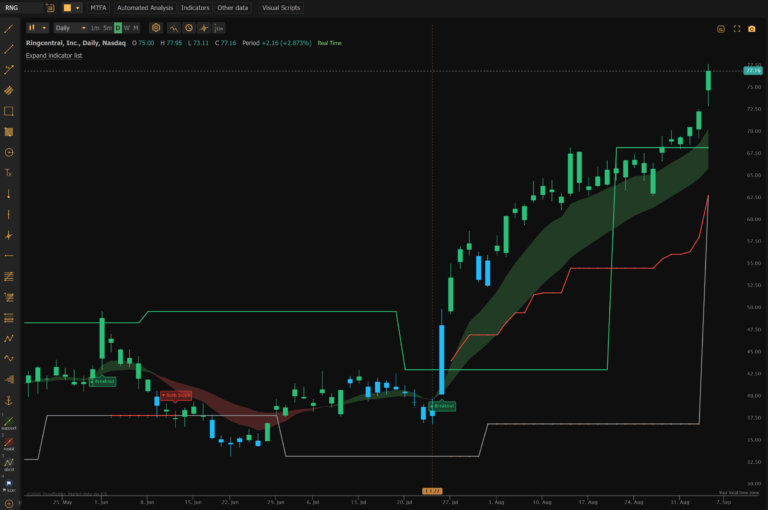Click the green Breakout label near June 1

click(x=103, y=381)
